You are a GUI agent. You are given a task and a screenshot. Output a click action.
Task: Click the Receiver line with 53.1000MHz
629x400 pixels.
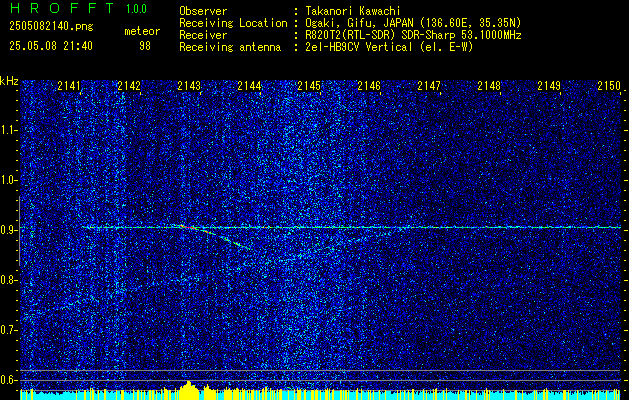pyautogui.click(x=350, y=35)
